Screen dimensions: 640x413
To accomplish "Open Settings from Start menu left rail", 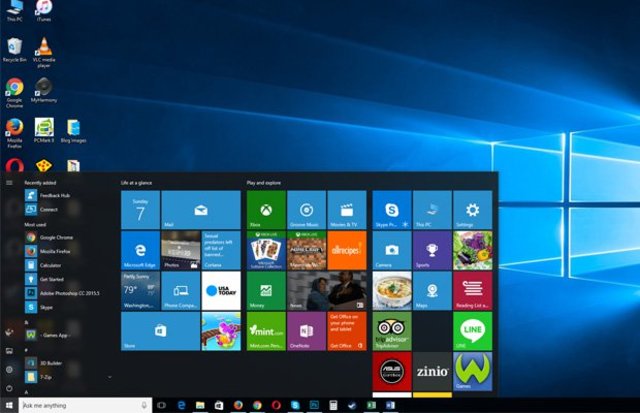I will (9, 369).
